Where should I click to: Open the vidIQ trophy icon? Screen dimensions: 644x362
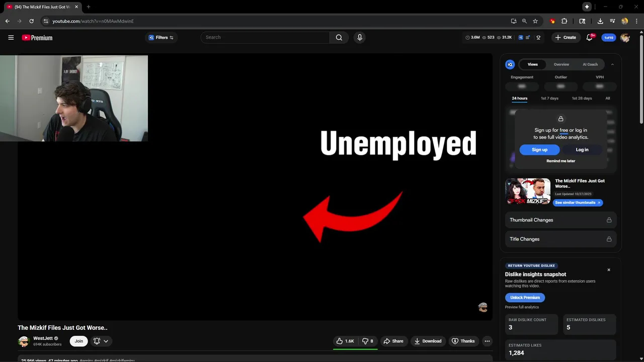click(x=538, y=37)
